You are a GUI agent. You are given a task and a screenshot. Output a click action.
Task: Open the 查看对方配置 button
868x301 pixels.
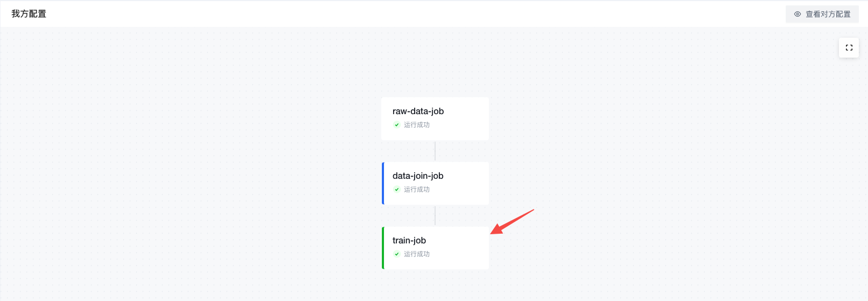pyautogui.click(x=822, y=15)
